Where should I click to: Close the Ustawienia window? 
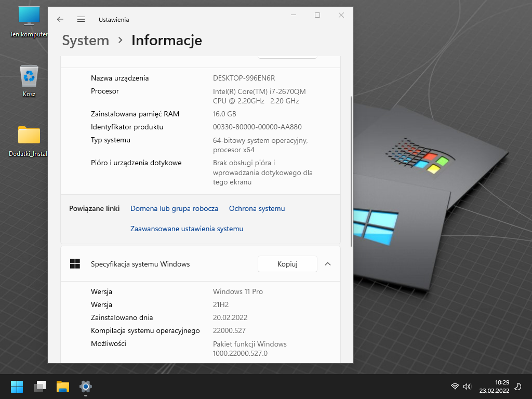point(341,15)
